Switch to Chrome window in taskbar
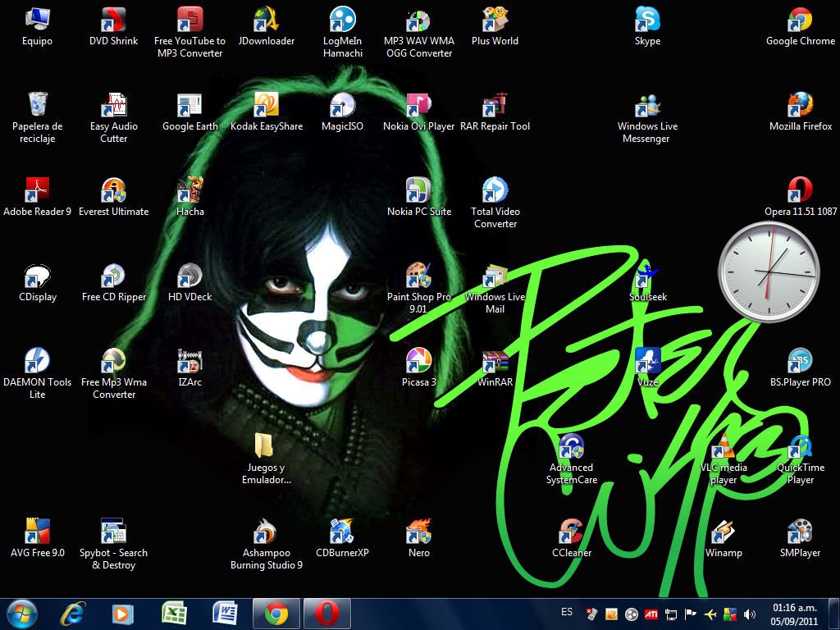The image size is (840, 630). click(x=276, y=614)
